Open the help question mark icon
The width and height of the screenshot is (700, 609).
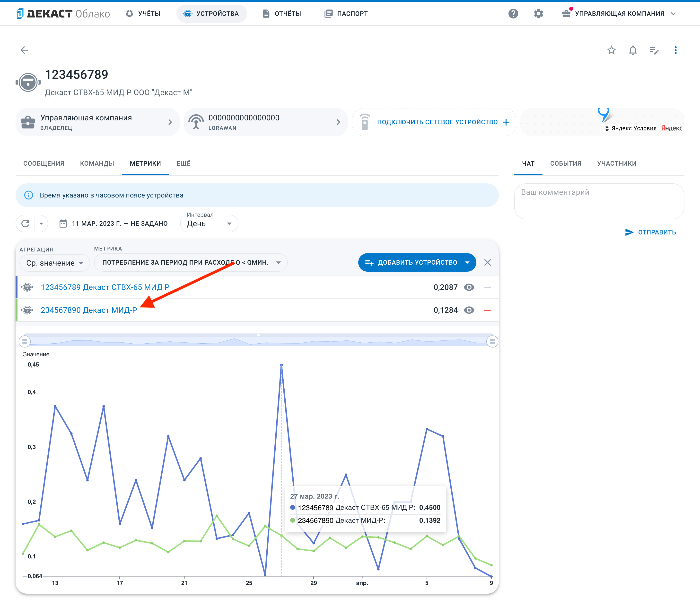(x=513, y=14)
